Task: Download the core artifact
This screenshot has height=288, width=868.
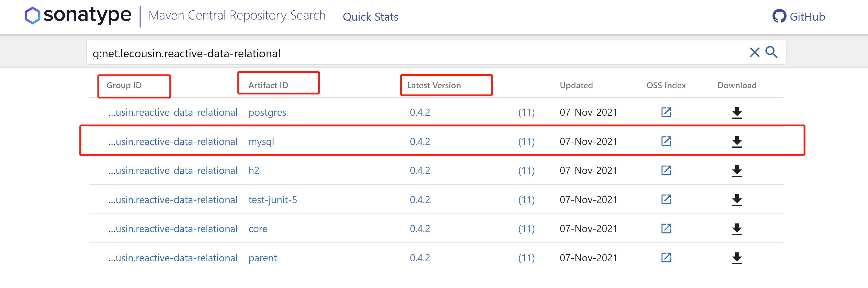Action: [x=737, y=229]
